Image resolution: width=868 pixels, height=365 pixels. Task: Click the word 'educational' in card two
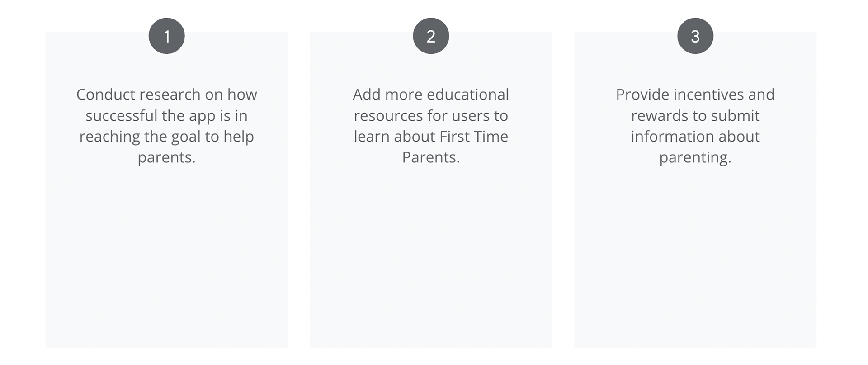click(468, 95)
